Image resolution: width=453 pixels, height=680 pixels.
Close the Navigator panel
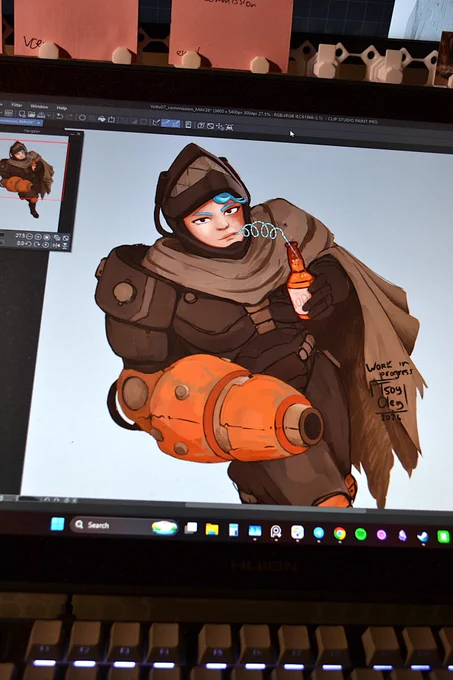coord(79,134)
